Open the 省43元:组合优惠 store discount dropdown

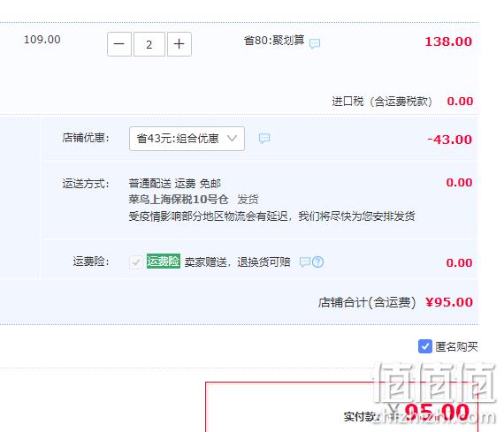pos(187,139)
